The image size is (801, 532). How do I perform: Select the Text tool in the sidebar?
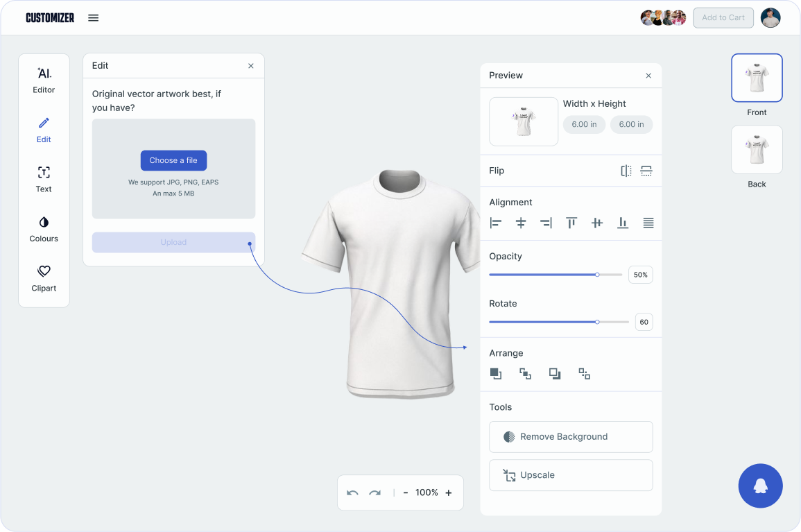click(x=44, y=179)
